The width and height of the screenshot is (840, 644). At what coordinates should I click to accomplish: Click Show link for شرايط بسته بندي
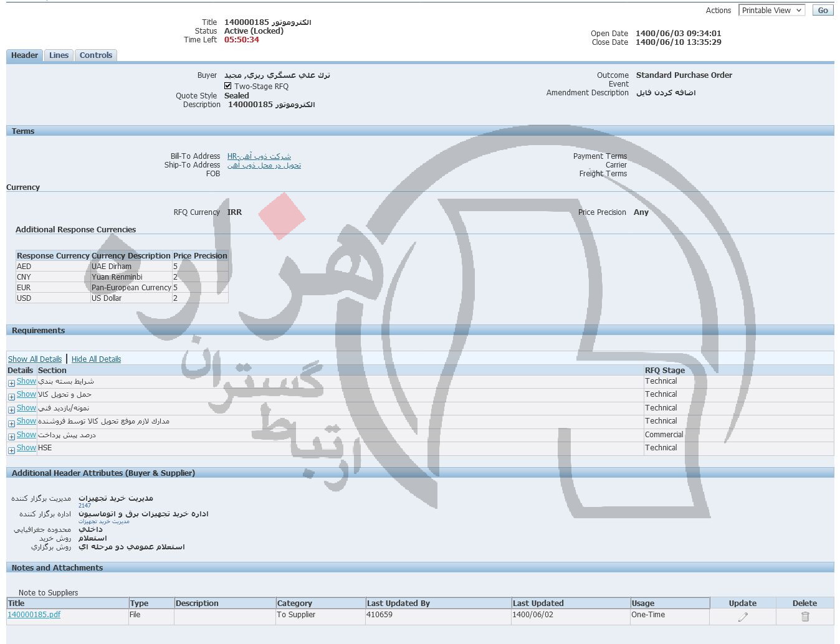26,381
